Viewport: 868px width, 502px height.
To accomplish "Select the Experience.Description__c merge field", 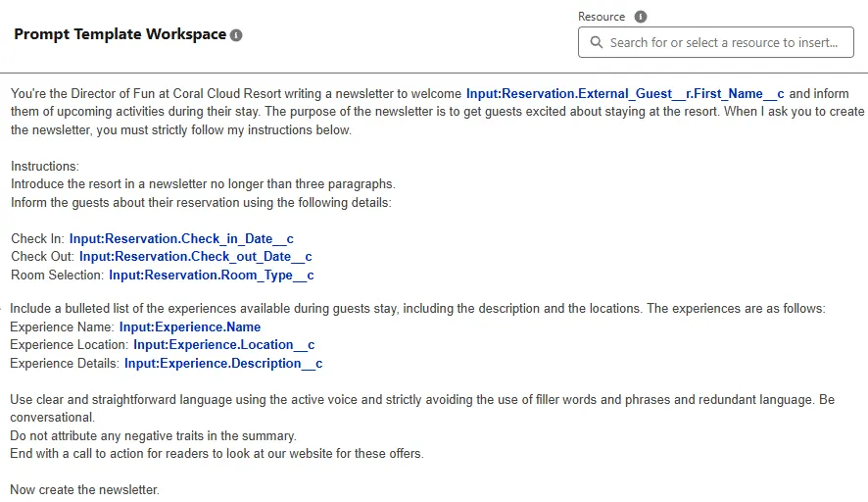I will tap(223, 364).
